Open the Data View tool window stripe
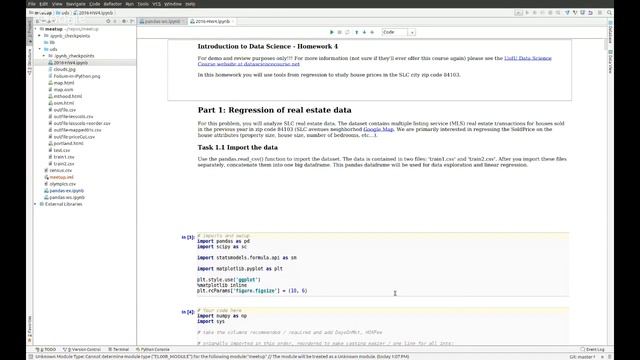Screen dimensions: 640x360 click(x=610, y=61)
